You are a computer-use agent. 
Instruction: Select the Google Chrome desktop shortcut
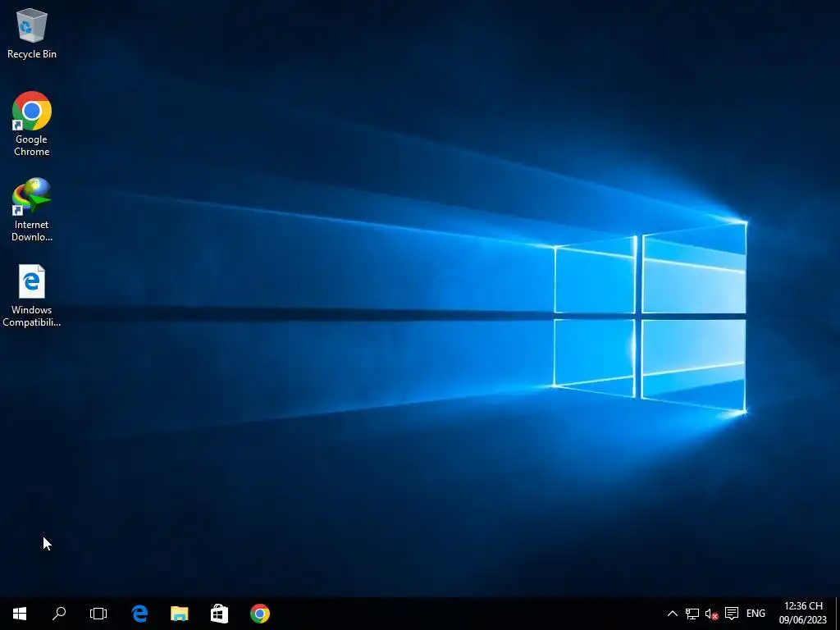(x=32, y=124)
